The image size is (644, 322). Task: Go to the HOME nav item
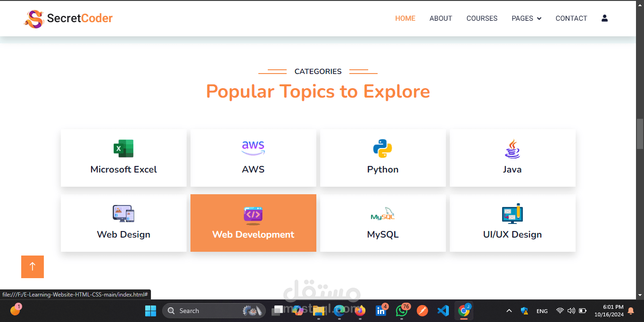pyautogui.click(x=405, y=18)
